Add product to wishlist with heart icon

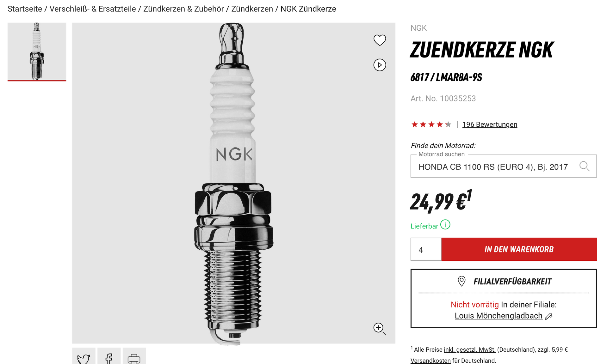[x=380, y=40]
